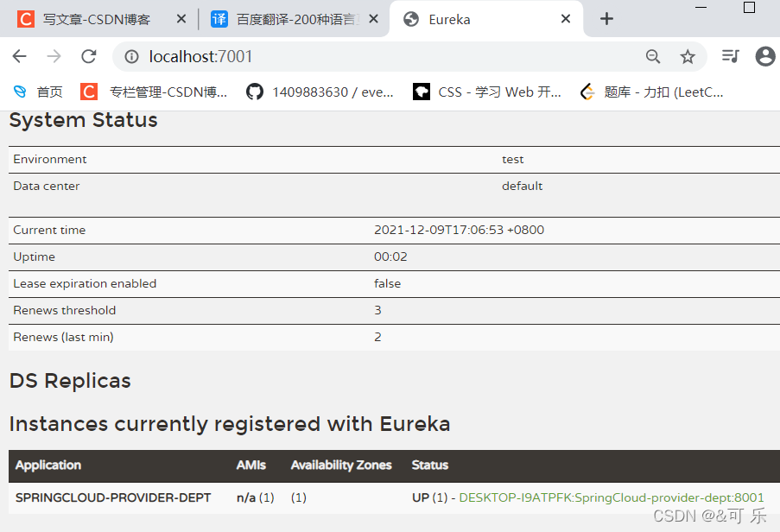Close the 写文章-CSDN博客 tab
Viewport: 780px width, 532px height.
click(181, 19)
